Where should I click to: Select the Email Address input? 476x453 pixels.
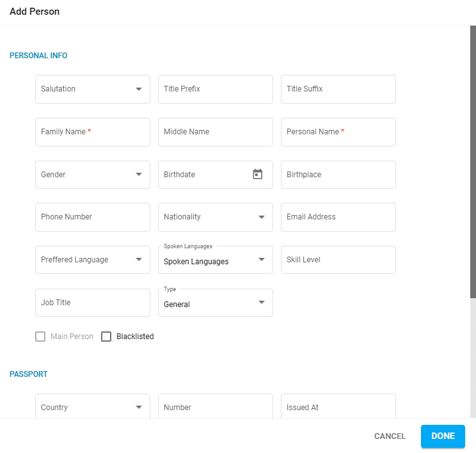pos(338,218)
